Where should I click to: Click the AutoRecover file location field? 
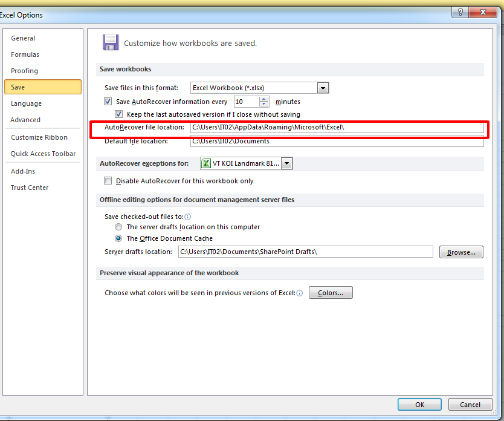click(x=337, y=128)
